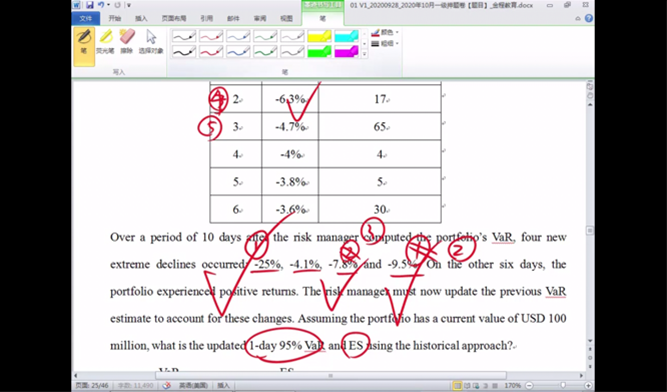The width and height of the screenshot is (667, 392).
Task: Click the zoom level 170% button
Action: coord(513,386)
